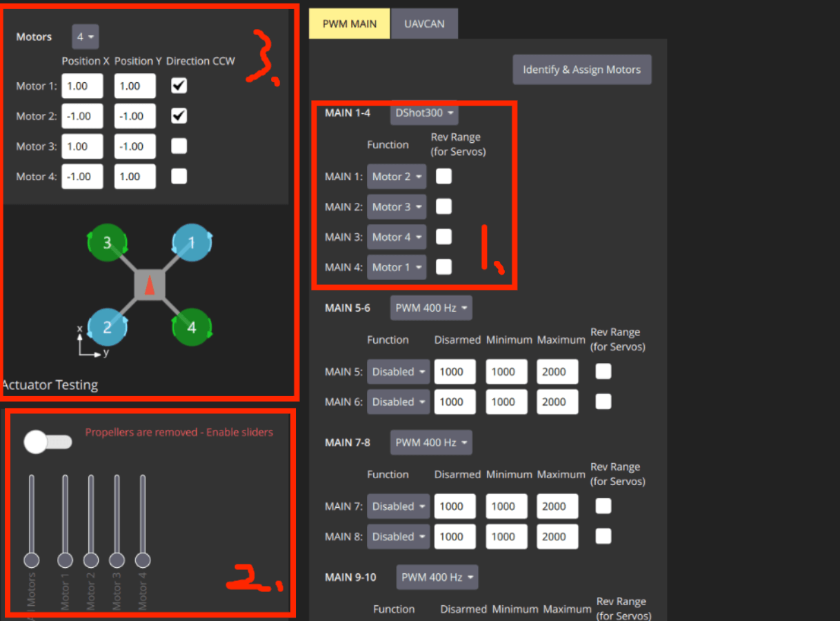Image resolution: width=840 pixels, height=621 pixels.
Task: Click Motor 4 Position X field
Action: click(x=82, y=177)
